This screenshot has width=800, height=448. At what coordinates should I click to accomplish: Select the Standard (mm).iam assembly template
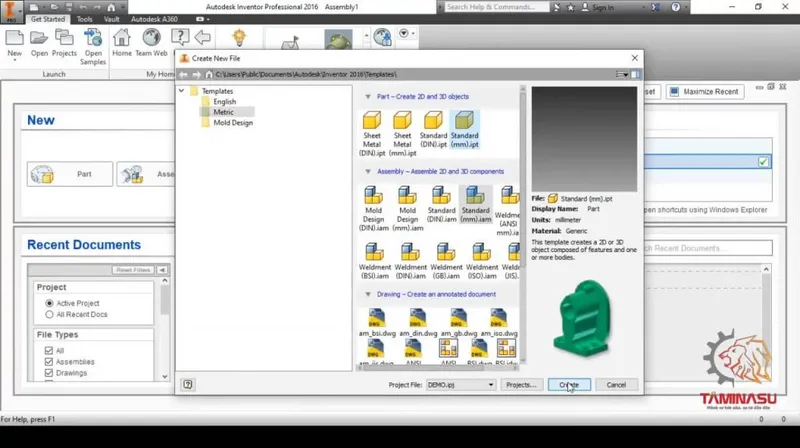tap(476, 204)
